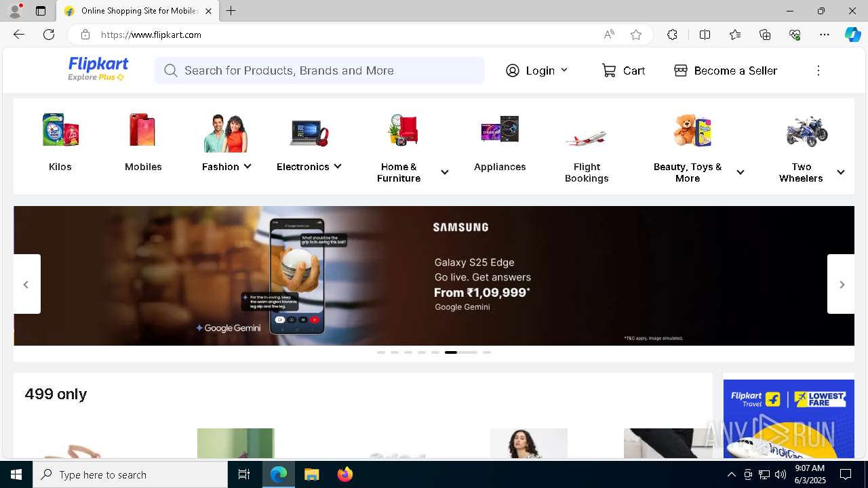Image resolution: width=868 pixels, height=488 pixels.
Task: Open the Cart icon
Action: click(609, 70)
